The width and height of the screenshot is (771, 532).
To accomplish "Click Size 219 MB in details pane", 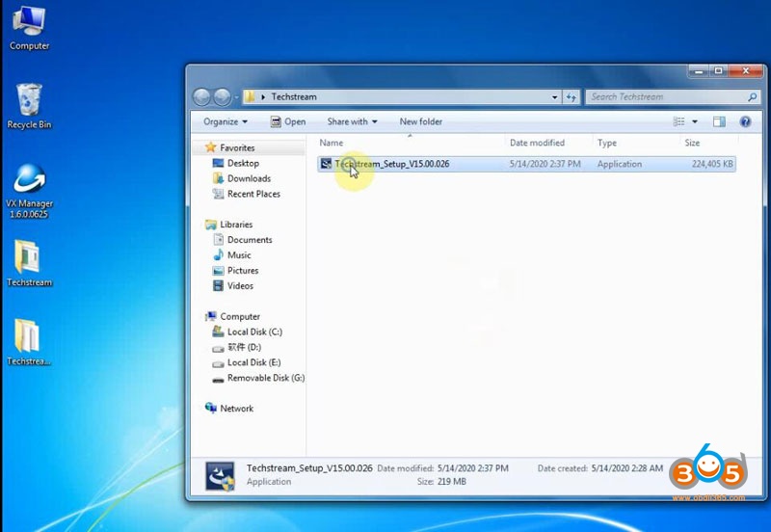I will click(441, 481).
